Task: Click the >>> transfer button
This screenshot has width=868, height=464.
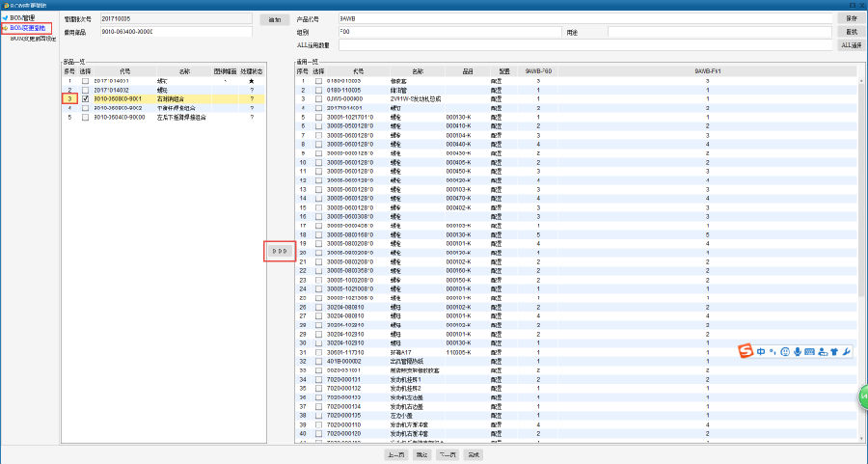Action: 280,251
